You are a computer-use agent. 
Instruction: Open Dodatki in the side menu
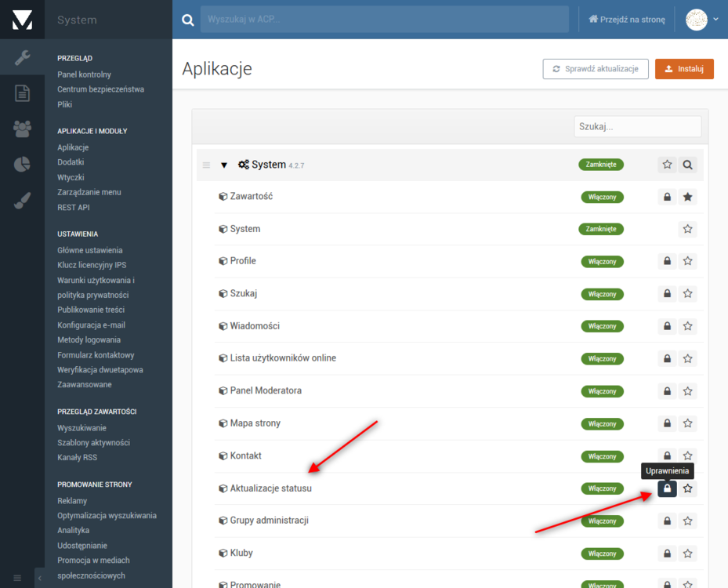[71, 162]
